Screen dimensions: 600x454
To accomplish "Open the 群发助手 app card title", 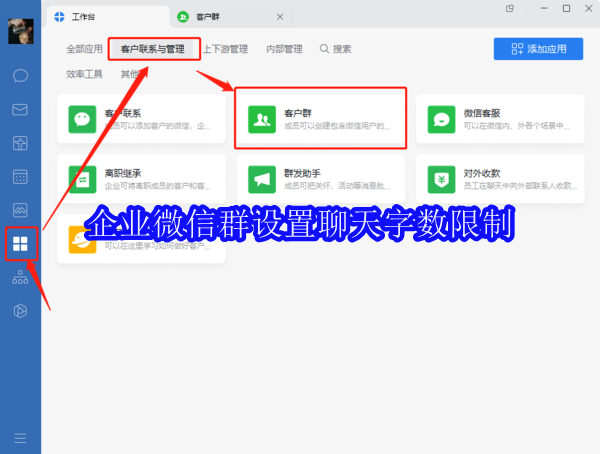I will pyautogui.click(x=302, y=173).
